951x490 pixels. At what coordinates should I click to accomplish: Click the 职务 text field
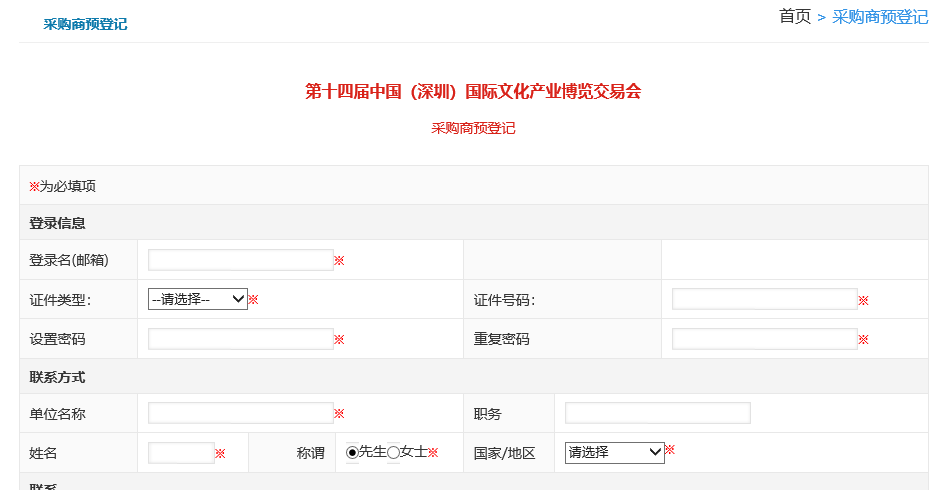(x=657, y=413)
